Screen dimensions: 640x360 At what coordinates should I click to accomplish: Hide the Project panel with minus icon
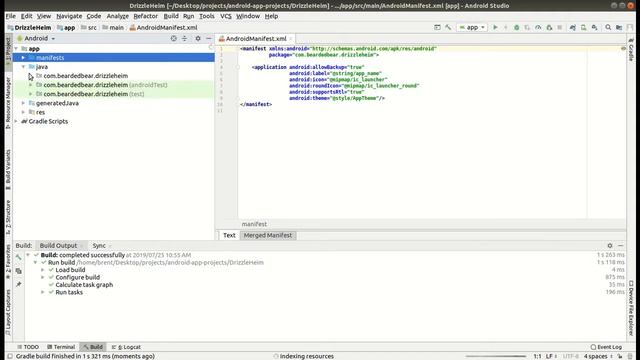(x=209, y=38)
